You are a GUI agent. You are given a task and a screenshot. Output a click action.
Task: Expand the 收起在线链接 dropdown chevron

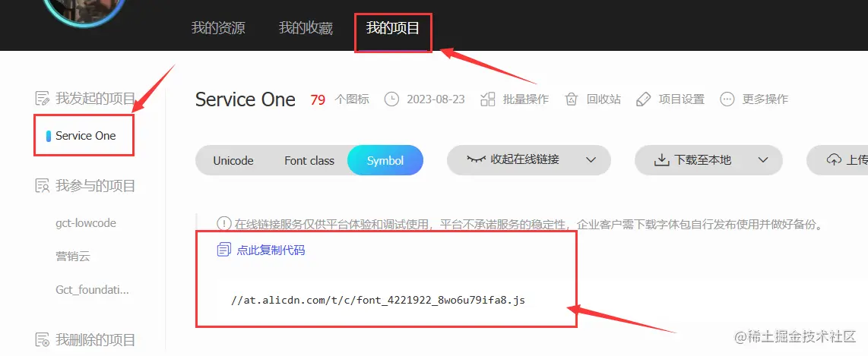(591, 160)
